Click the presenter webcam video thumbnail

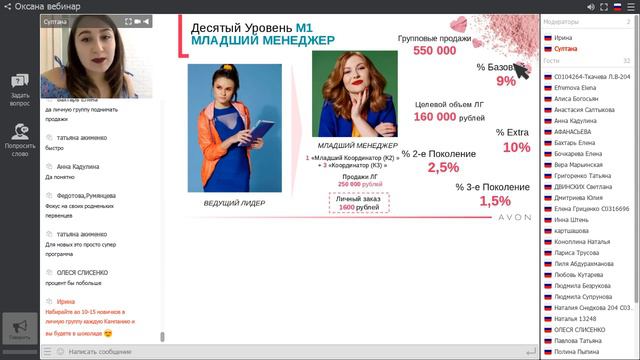(x=96, y=57)
